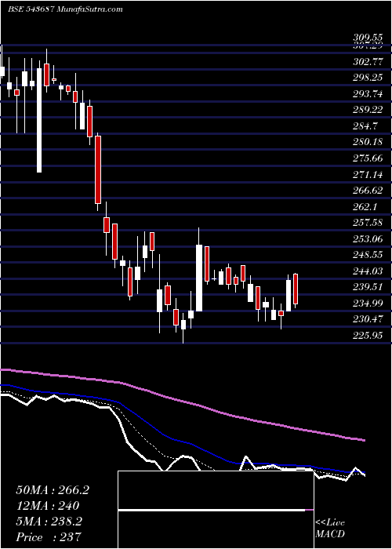This screenshot has height=549, width=392.
Task: Click the <<Live MACD label
Action: 330,529
